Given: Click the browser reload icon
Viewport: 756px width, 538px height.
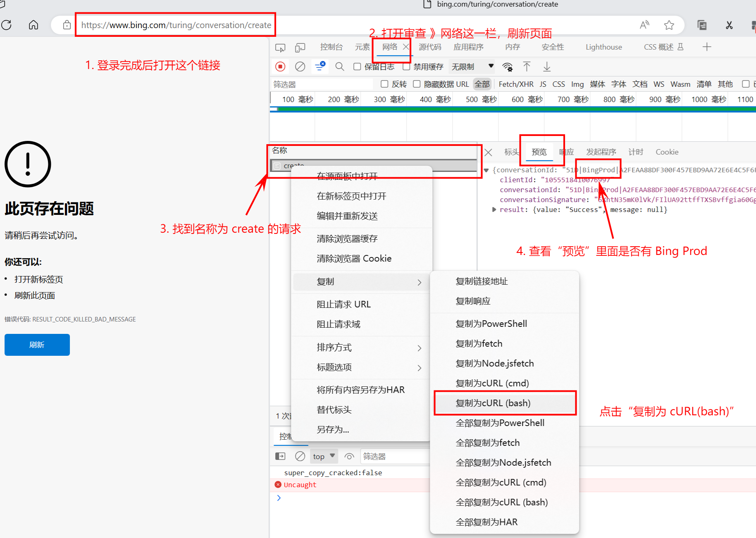Looking at the screenshot, I should point(7,25).
